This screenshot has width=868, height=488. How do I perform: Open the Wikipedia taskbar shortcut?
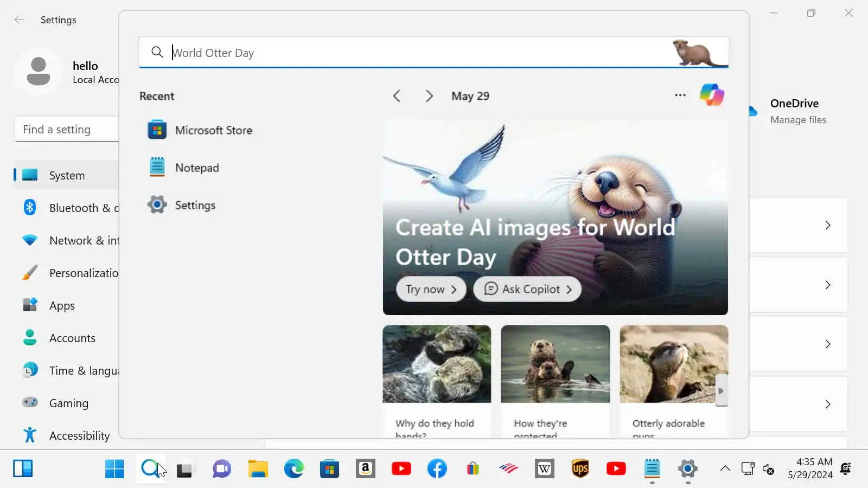[x=544, y=468]
